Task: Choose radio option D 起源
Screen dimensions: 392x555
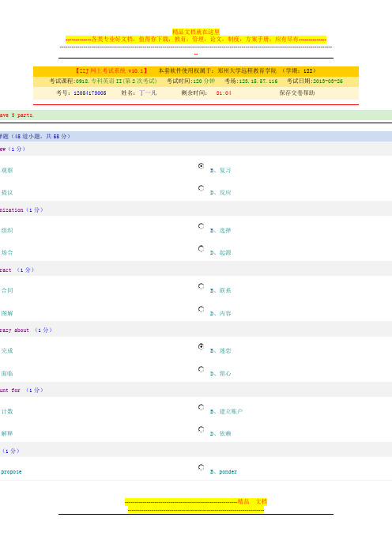Action: (201, 248)
